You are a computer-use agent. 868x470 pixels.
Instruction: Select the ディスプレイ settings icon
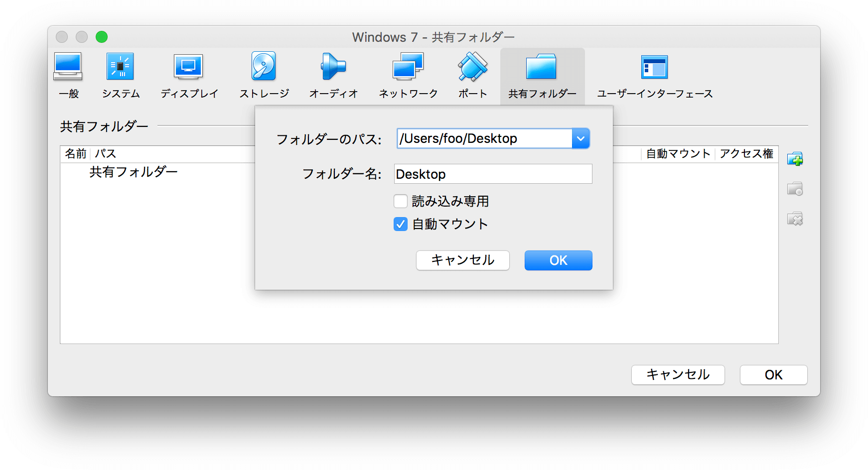[x=189, y=75]
